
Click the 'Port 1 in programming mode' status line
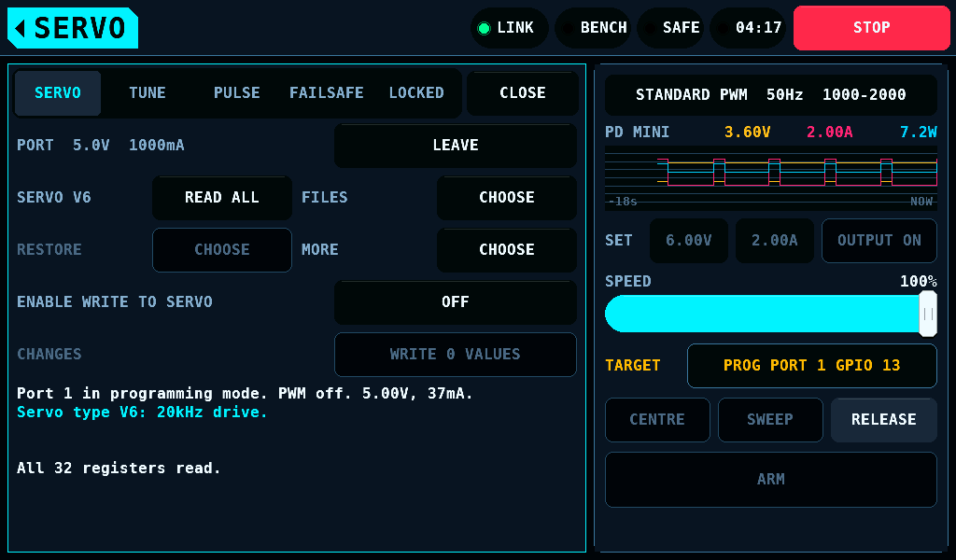click(245, 394)
